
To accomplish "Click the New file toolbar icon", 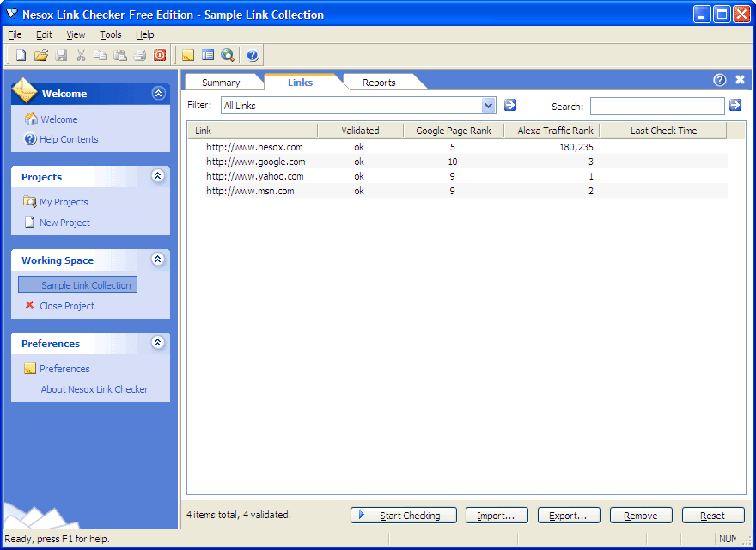I will (x=21, y=55).
